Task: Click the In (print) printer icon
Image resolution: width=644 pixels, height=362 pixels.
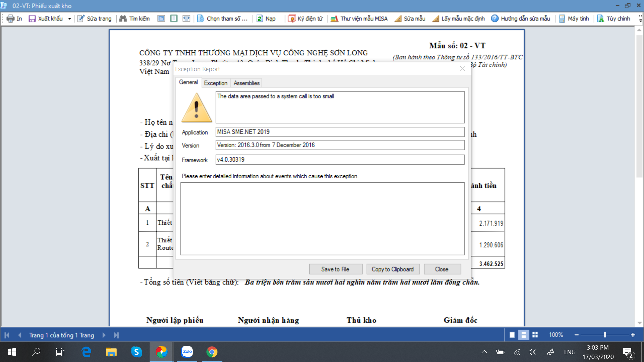Action: coord(10,19)
